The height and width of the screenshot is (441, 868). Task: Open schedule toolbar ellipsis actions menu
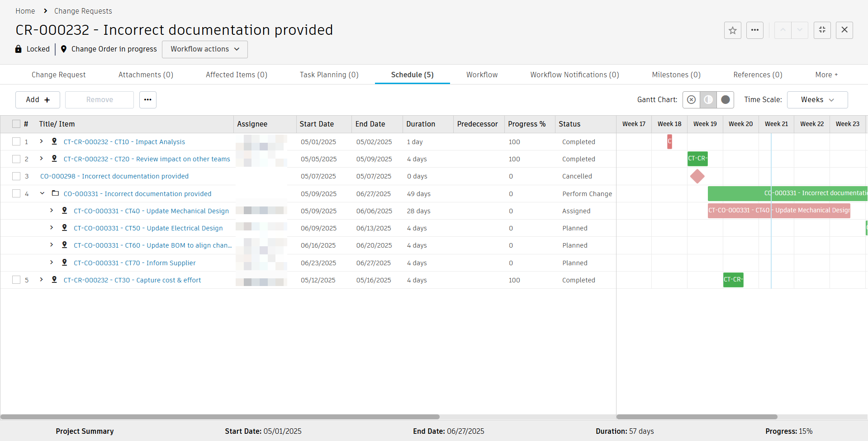[147, 100]
